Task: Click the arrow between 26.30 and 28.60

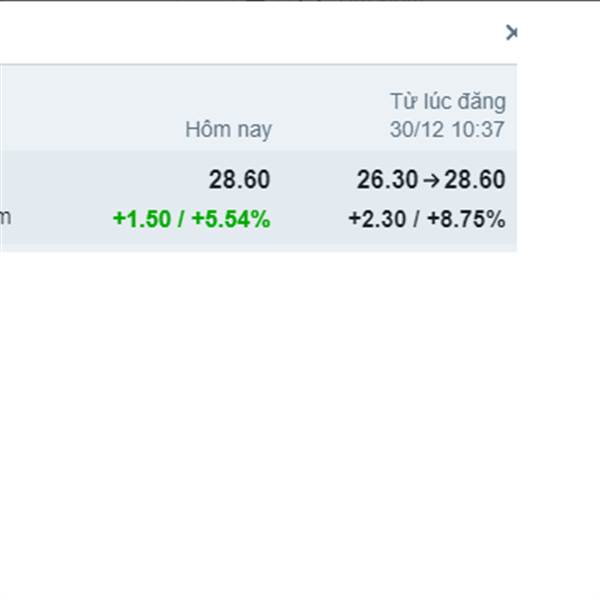Action: pyautogui.click(x=432, y=180)
